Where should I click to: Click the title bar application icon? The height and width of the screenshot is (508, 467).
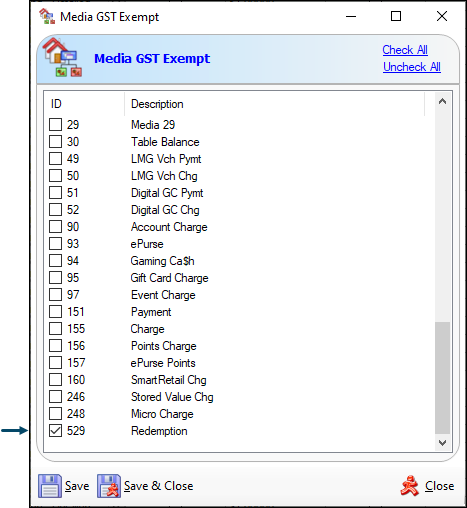(x=47, y=16)
